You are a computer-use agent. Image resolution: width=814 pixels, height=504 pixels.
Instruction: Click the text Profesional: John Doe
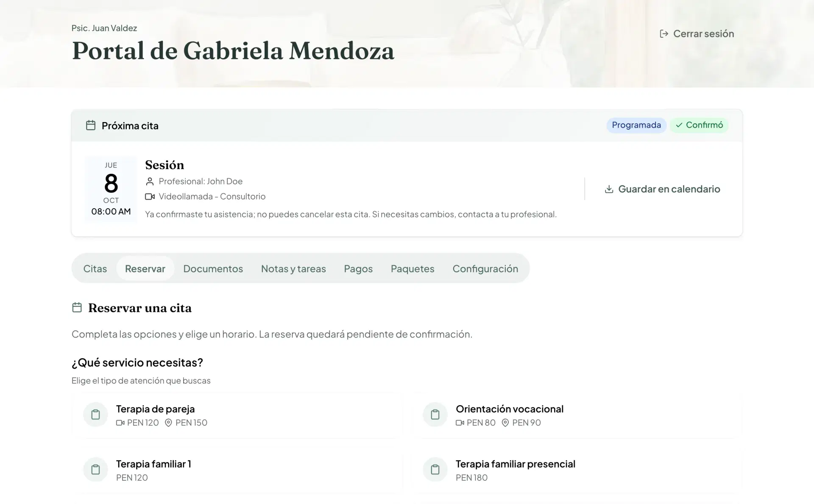pyautogui.click(x=201, y=181)
